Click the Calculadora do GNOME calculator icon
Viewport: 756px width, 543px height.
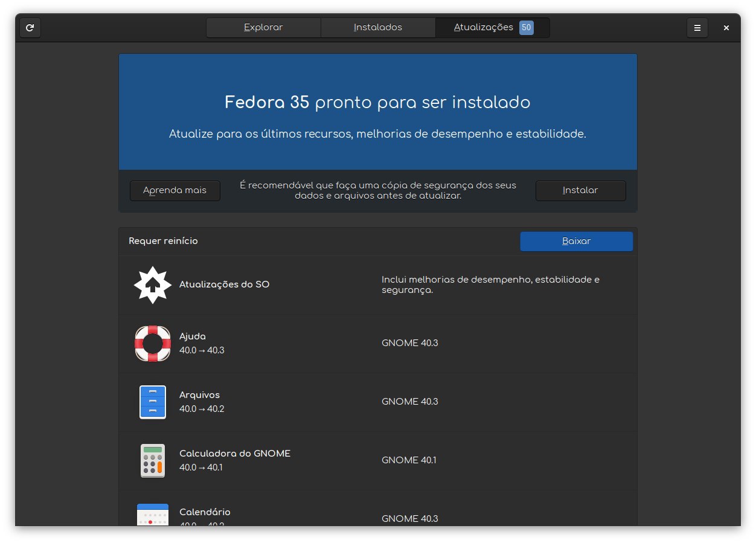[x=153, y=460]
